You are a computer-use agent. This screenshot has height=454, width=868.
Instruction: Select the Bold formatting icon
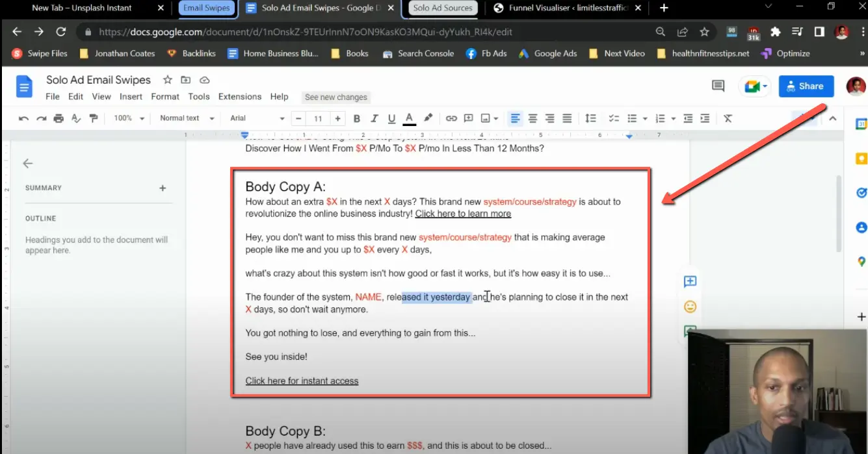356,118
